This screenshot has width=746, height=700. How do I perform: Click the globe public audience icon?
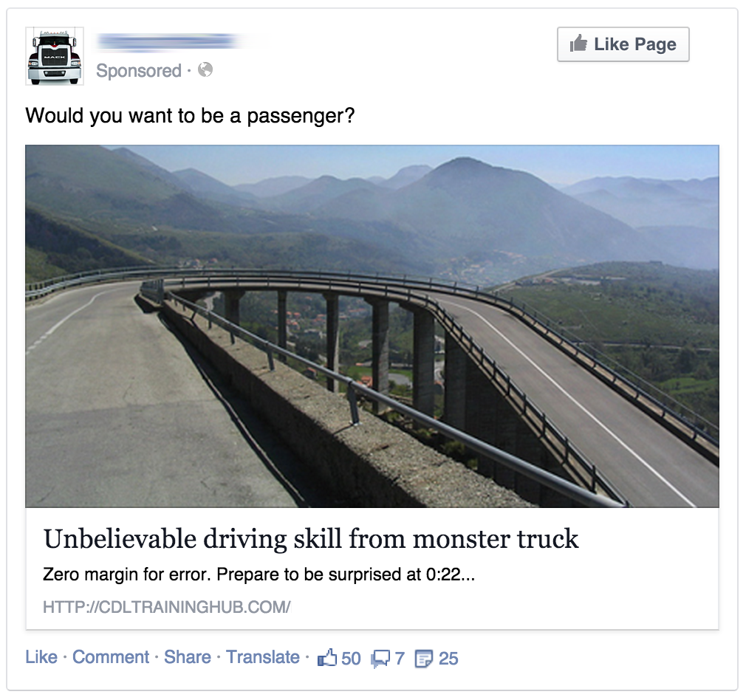click(205, 70)
